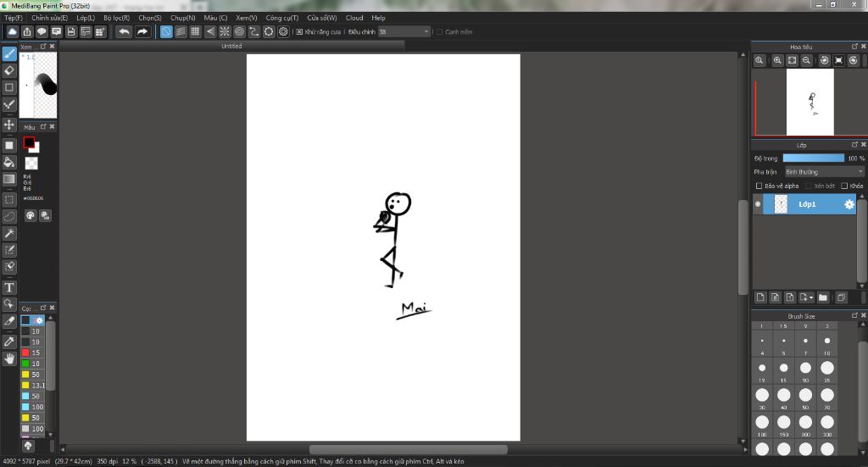Select the Hand pan tool
868x467 pixels.
tap(9, 359)
